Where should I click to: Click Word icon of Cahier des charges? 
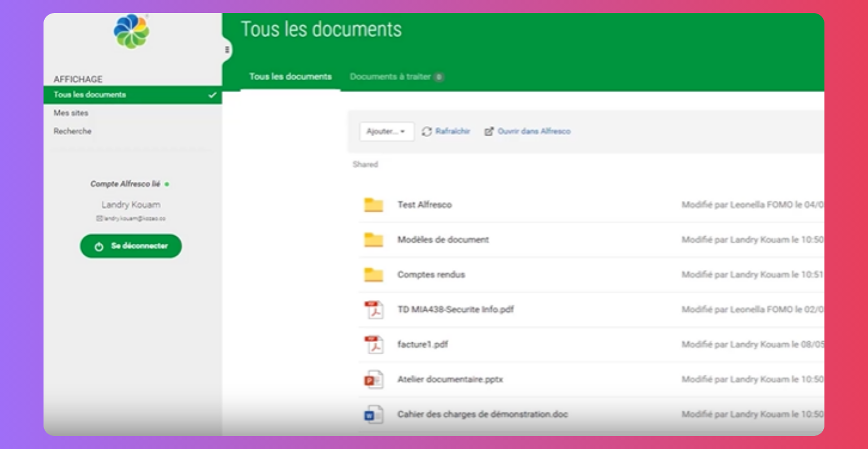374,415
